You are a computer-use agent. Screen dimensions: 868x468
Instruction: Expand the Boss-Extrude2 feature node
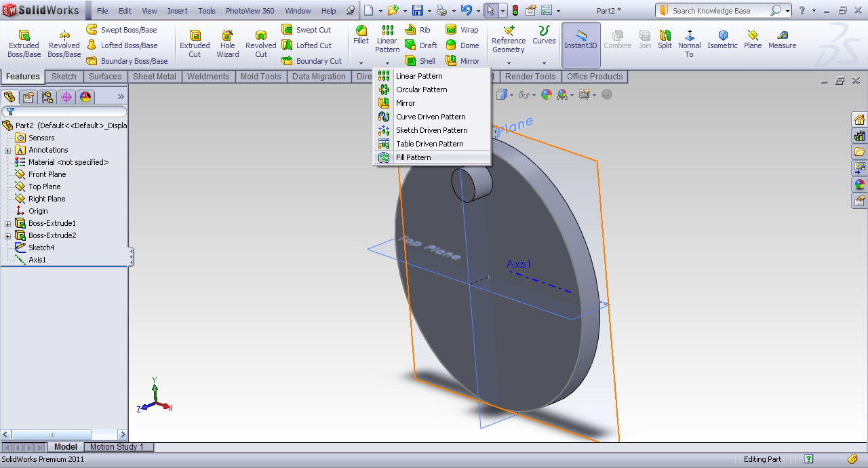pos(8,235)
